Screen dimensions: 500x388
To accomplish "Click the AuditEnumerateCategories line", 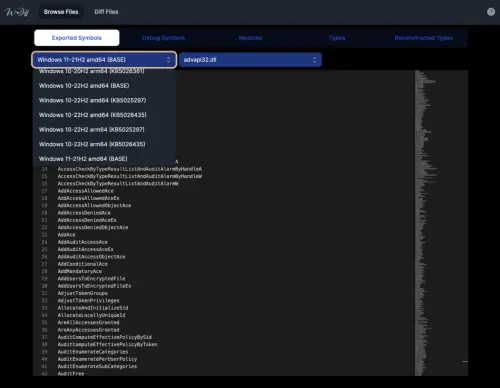I will coord(93,352).
